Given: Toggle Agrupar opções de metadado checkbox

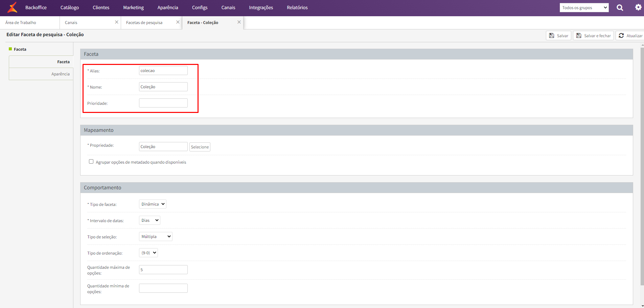Looking at the screenshot, I should pos(91,162).
